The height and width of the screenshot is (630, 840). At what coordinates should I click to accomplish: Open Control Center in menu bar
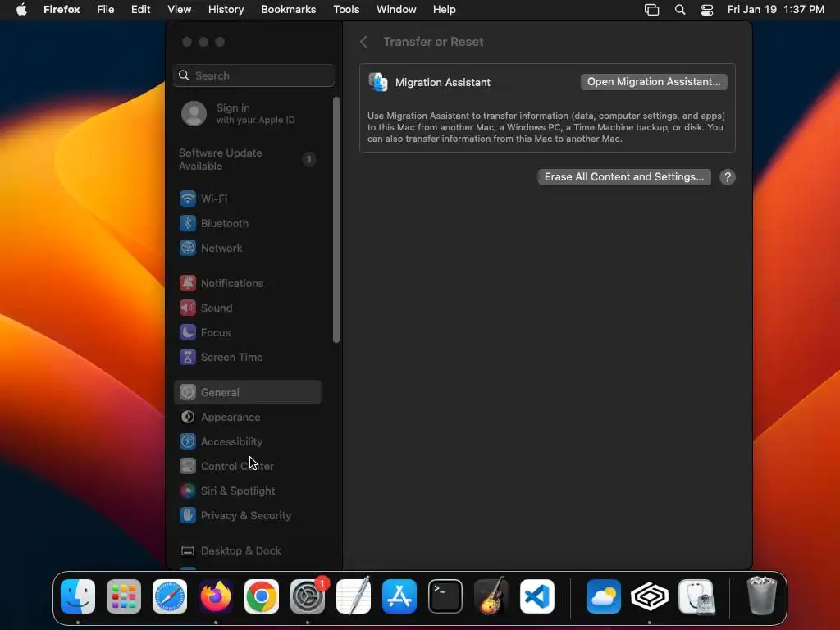click(707, 10)
